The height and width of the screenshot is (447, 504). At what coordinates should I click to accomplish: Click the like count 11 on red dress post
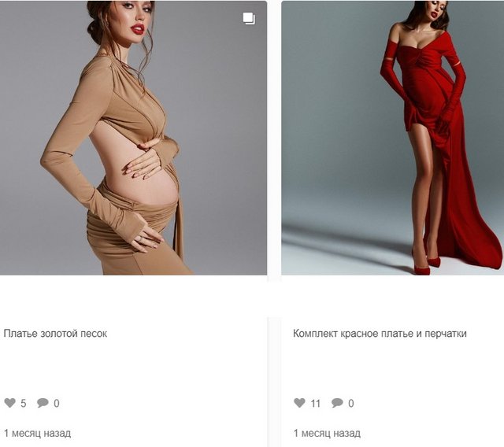tap(316, 404)
